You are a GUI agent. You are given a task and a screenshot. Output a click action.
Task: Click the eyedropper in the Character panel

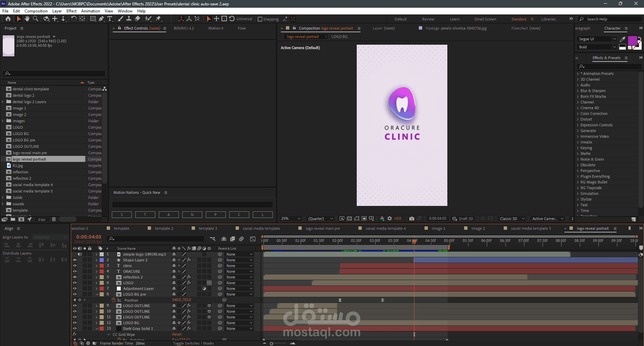click(x=623, y=39)
